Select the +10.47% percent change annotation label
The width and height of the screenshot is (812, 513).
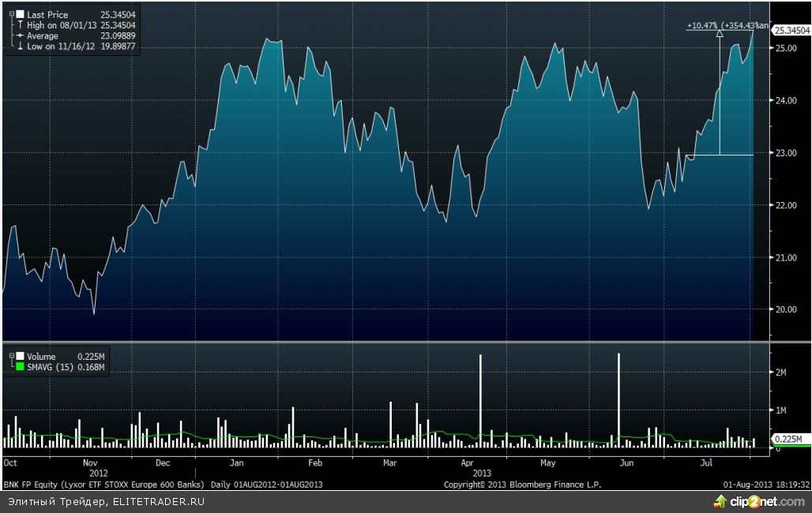coord(701,26)
